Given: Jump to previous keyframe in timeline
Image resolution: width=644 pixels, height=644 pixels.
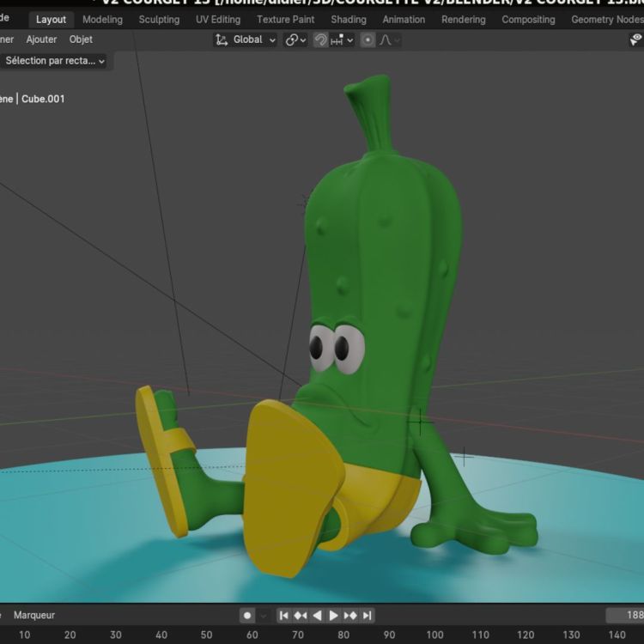Looking at the screenshot, I should pos(301,616).
